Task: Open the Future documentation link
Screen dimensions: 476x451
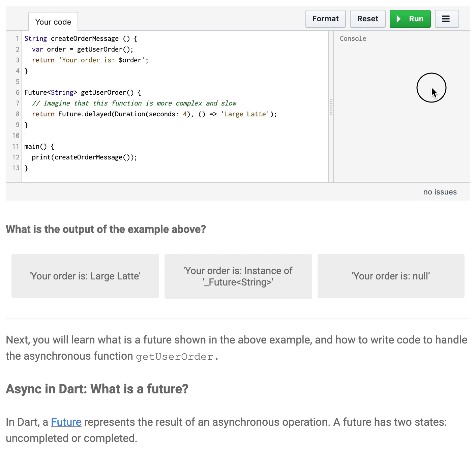Action: [66, 422]
